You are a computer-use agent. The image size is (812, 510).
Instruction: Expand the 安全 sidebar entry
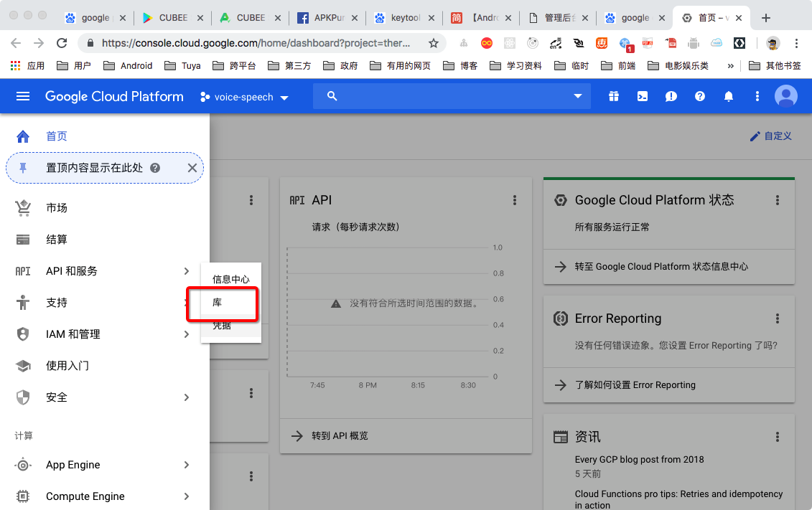105,397
